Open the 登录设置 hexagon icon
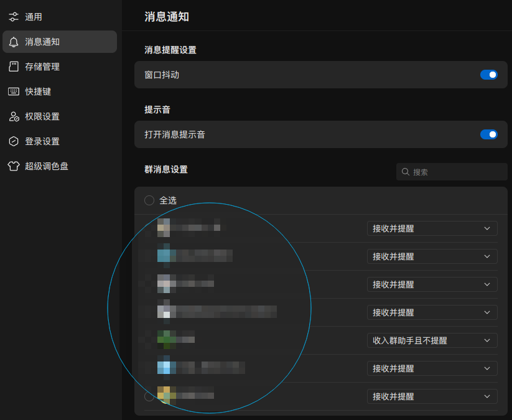The image size is (512, 420). point(14,141)
